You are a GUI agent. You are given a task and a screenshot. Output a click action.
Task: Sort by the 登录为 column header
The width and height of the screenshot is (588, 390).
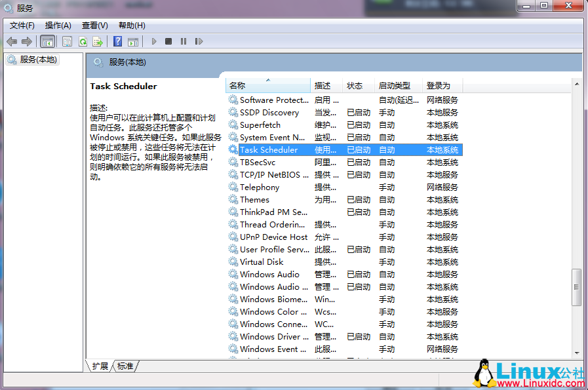tap(442, 85)
